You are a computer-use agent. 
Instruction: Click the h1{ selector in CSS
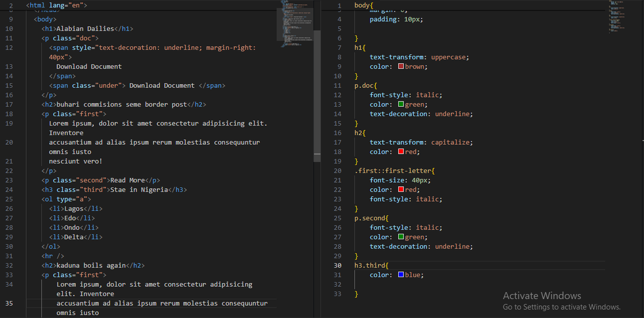tap(360, 48)
